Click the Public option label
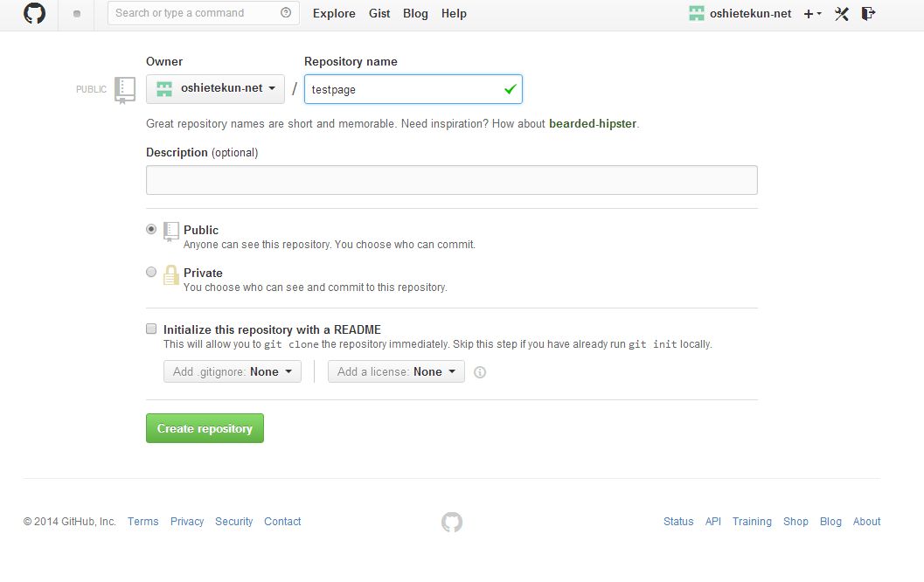924x582 pixels. [x=201, y=230]
